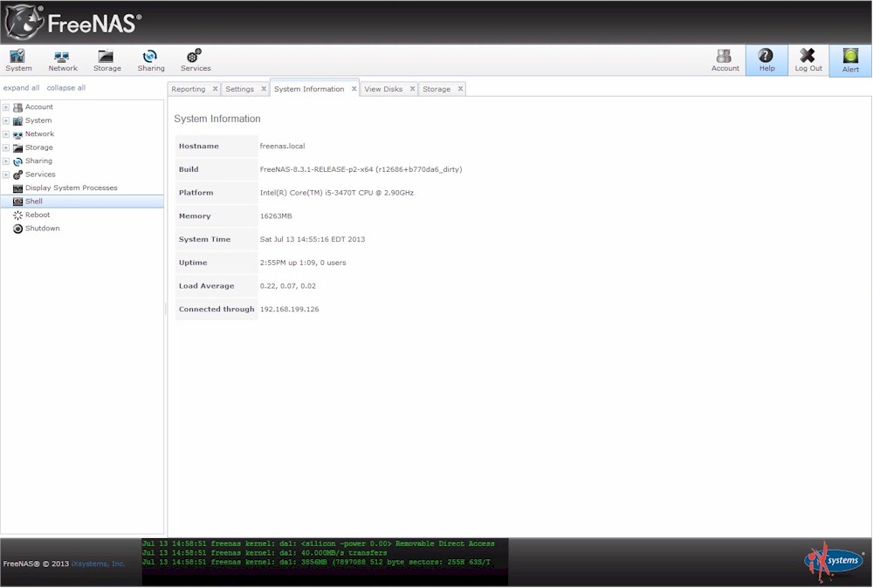Switch to the Settings tab

239,89
